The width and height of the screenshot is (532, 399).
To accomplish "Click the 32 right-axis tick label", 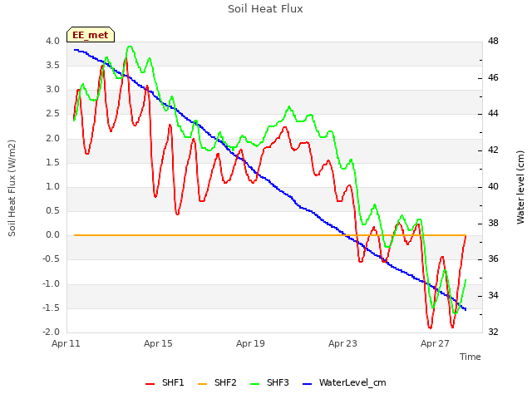I will tap(493, 332).
